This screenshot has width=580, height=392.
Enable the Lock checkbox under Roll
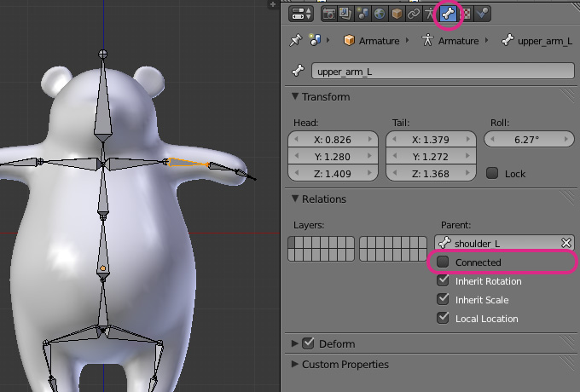(492, 173)
